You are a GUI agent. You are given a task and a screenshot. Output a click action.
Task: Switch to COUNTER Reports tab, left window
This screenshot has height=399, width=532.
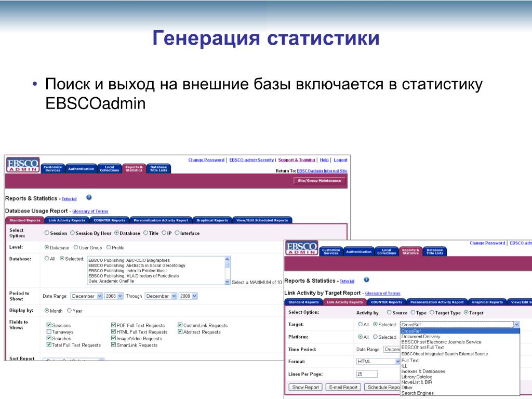coord(109,220)
